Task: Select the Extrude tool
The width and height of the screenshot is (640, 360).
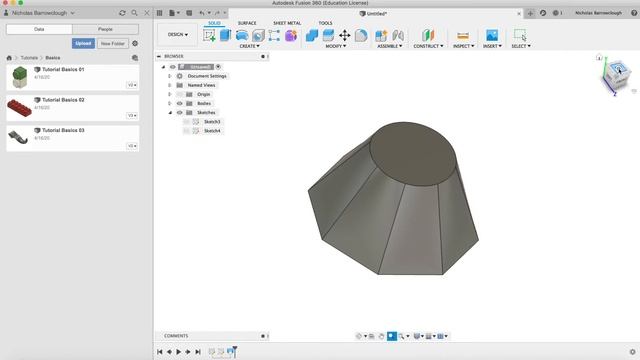Action: click(x=225, y=36)
